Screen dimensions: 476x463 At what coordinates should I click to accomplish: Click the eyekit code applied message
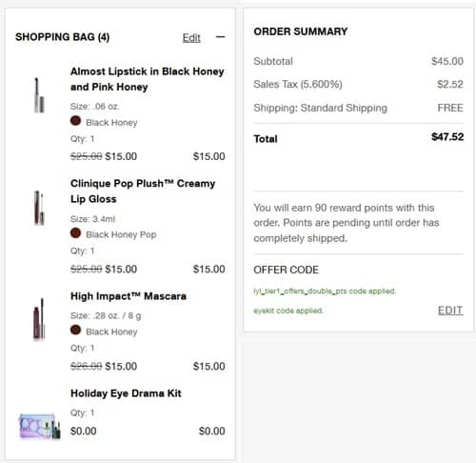click(288, 311)
